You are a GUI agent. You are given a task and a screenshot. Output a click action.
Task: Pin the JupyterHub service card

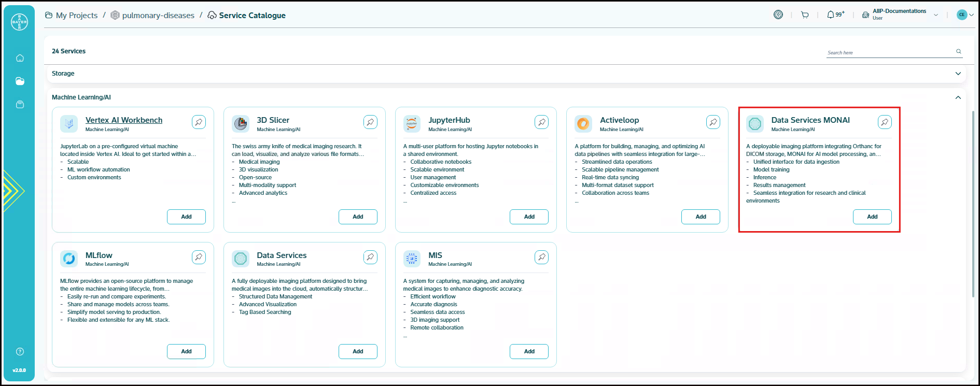[541, 122]
